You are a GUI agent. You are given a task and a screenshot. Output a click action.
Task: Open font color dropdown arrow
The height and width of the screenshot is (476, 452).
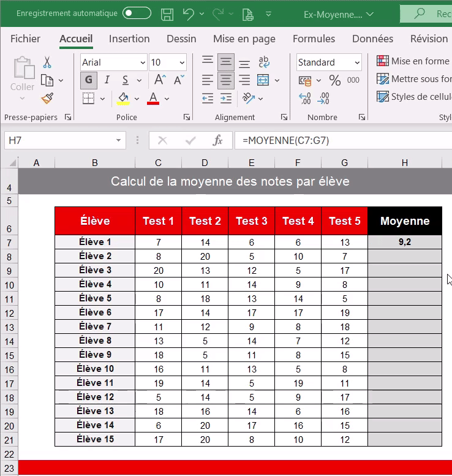pyautogui.click(x=167, y=99)
